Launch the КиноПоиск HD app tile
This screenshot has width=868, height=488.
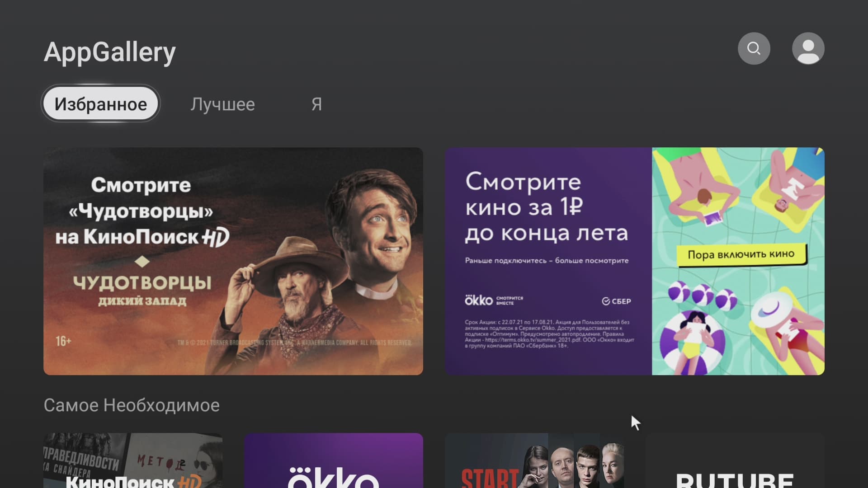tap(133, 461)
